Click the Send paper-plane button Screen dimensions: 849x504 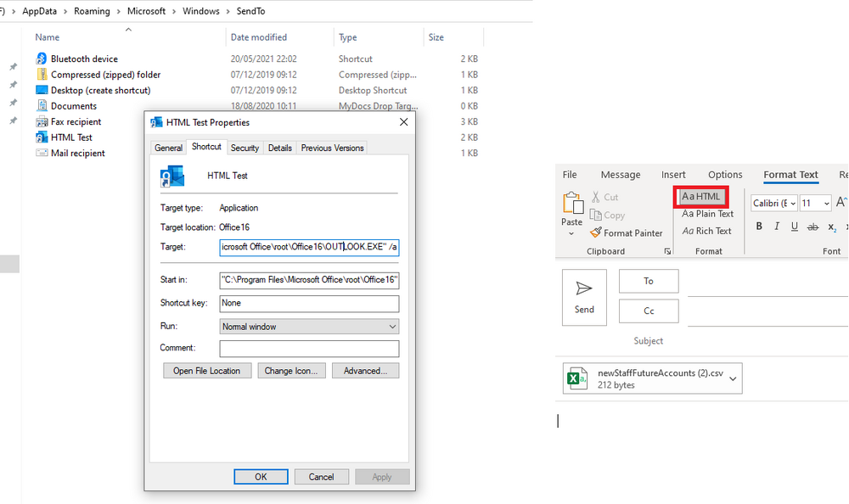coord(584,297)
